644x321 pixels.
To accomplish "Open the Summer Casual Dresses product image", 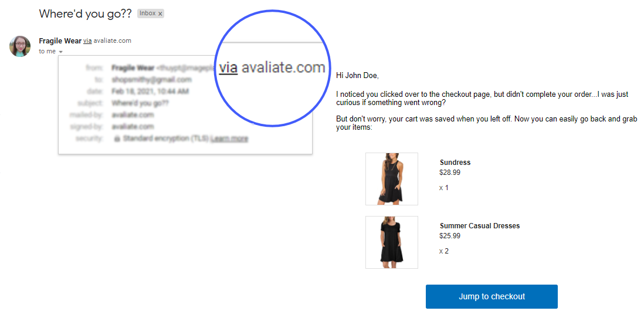I will (x=391, y=242).
